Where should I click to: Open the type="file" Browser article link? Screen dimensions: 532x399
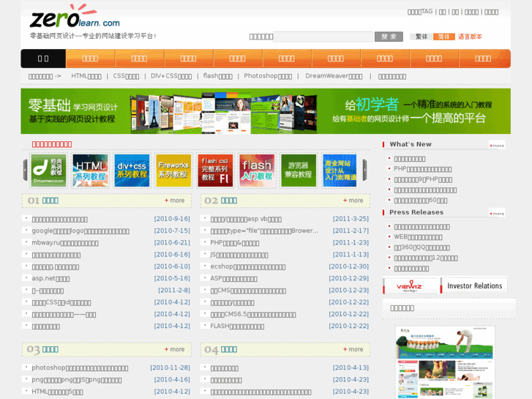click(264, 231)
